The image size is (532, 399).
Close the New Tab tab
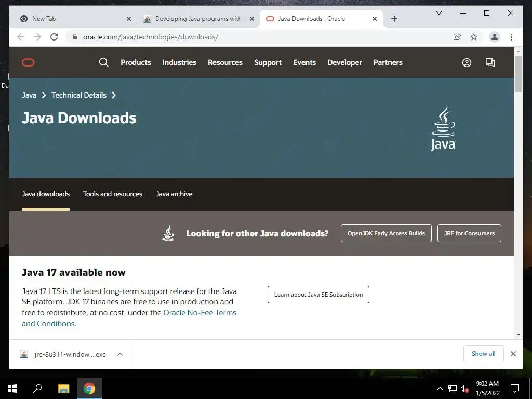[129, 19]
